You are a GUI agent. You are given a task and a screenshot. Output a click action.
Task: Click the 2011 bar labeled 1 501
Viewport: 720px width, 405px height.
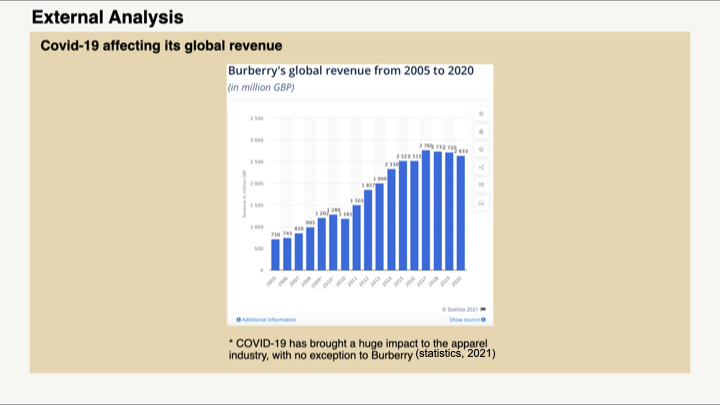pyautogui.click(x=357, y=237)
